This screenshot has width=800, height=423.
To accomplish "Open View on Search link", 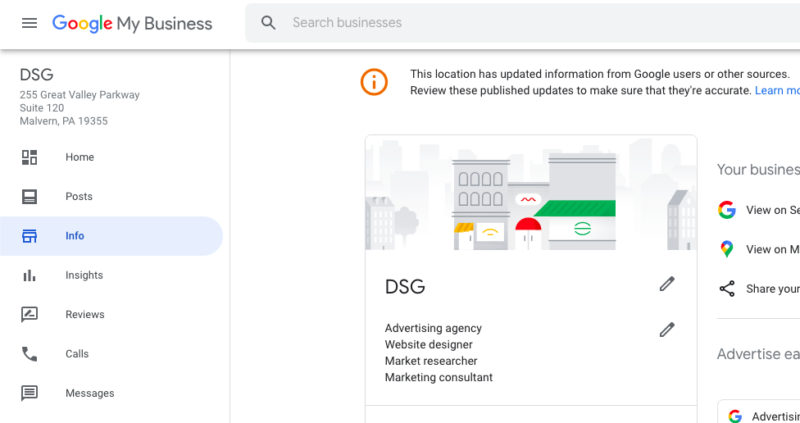I will [759, 210].
